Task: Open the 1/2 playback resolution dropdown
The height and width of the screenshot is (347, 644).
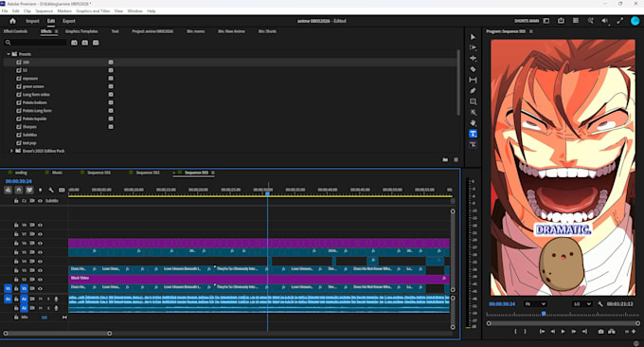Action: pos(582,303)
